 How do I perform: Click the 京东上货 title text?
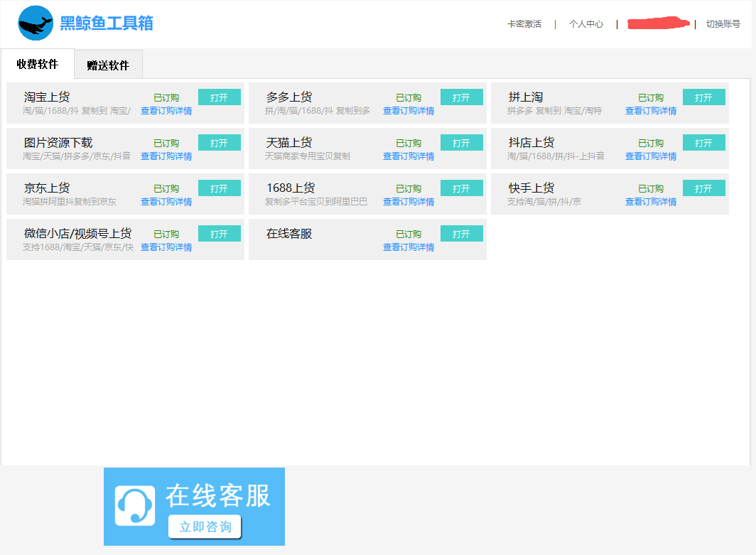[47, 188]
